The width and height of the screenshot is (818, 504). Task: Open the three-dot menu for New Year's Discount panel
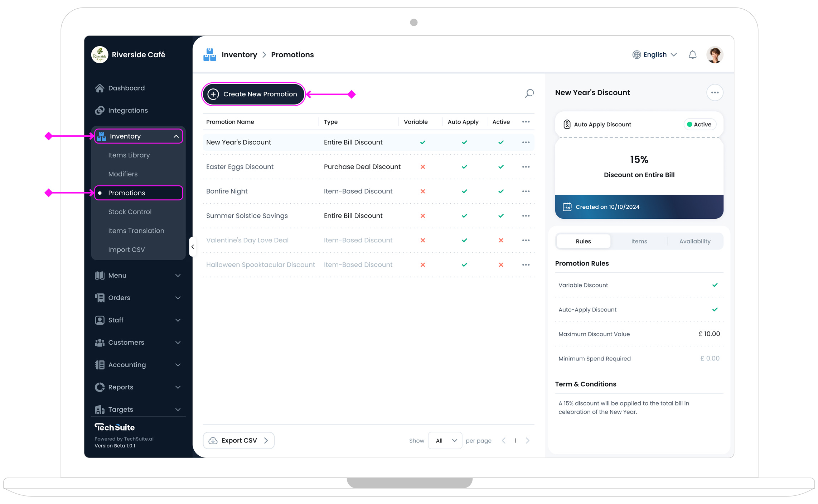(x=715, y=92)
